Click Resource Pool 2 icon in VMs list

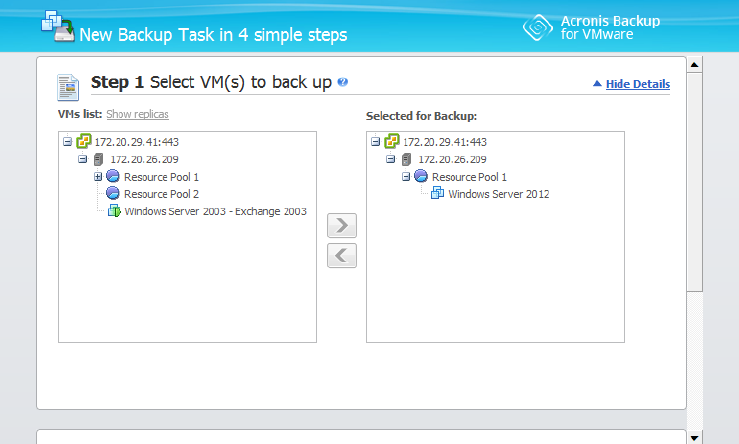click(113, 194)
